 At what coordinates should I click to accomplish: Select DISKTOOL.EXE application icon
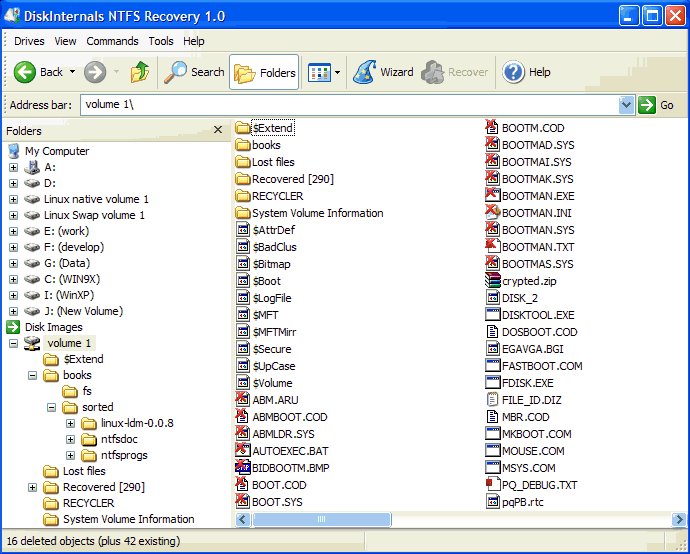[493, 315]
